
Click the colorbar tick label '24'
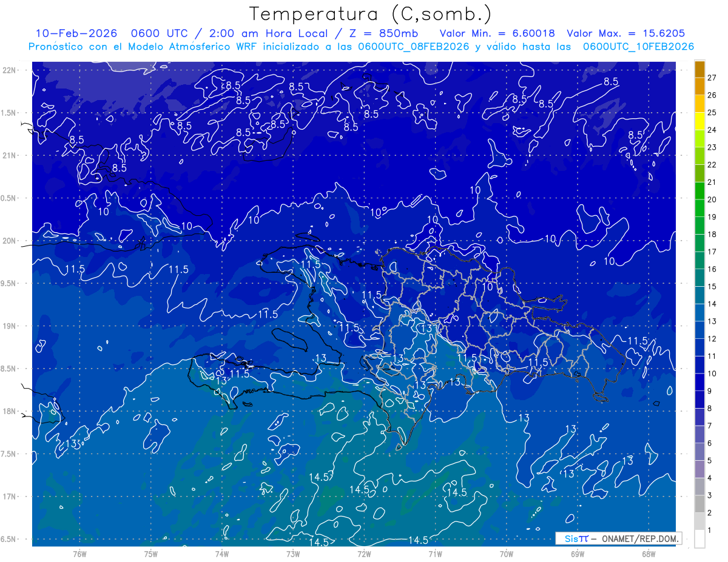712,130
